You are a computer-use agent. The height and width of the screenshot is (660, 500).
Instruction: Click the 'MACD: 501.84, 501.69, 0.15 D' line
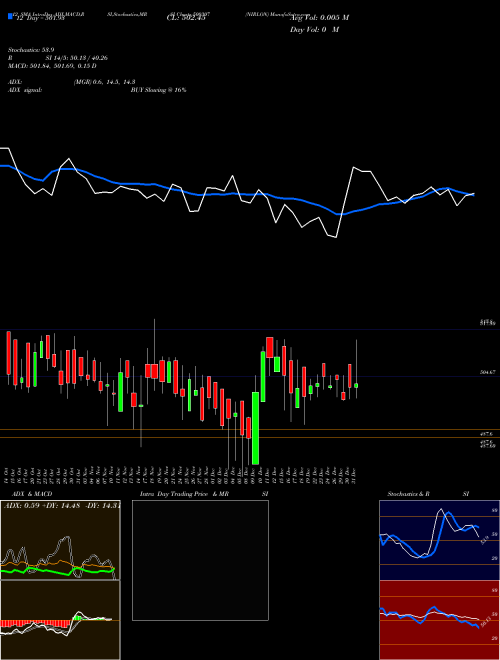[x=52, y=66]
